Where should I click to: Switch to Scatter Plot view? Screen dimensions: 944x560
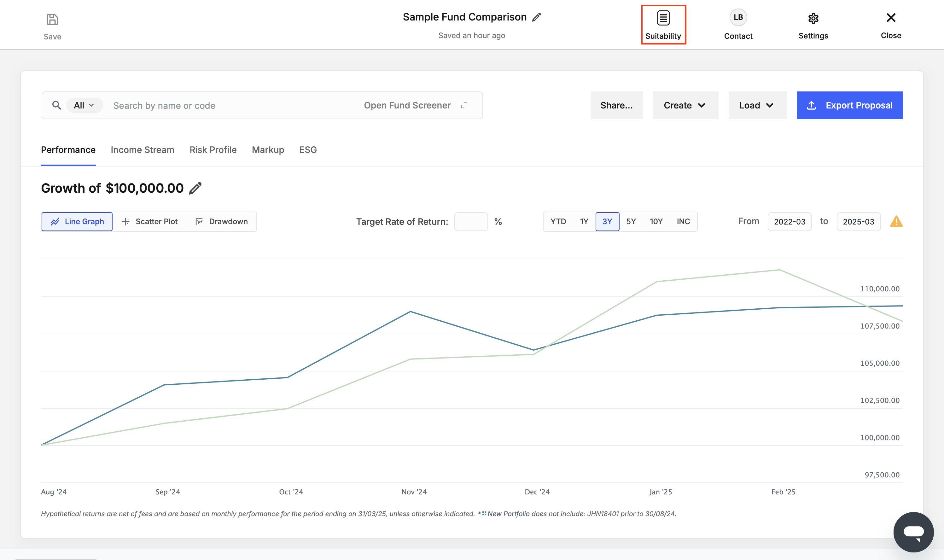149,222
